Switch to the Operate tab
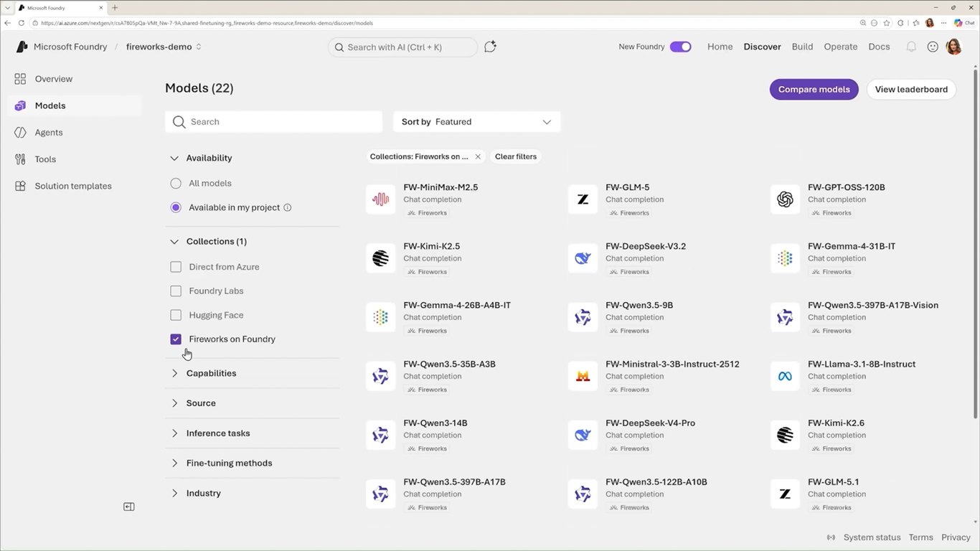The image size is (980, 551). click(841, 47)
